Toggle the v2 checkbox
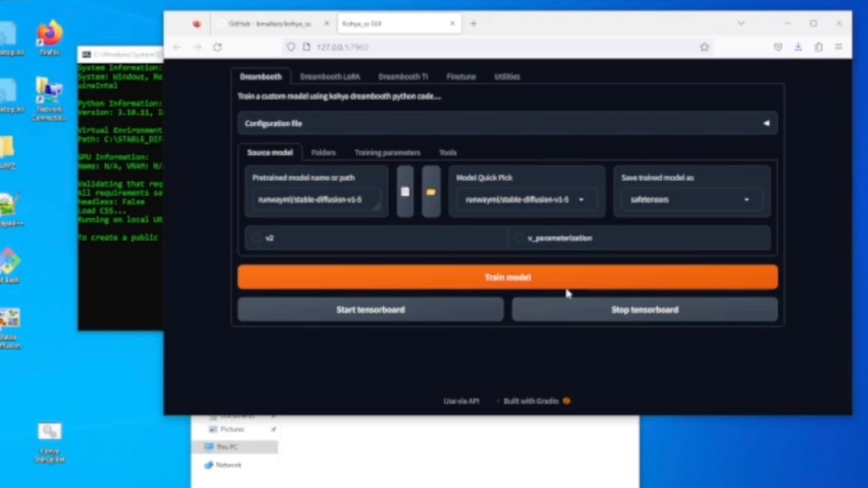 (x=256, y=238)
